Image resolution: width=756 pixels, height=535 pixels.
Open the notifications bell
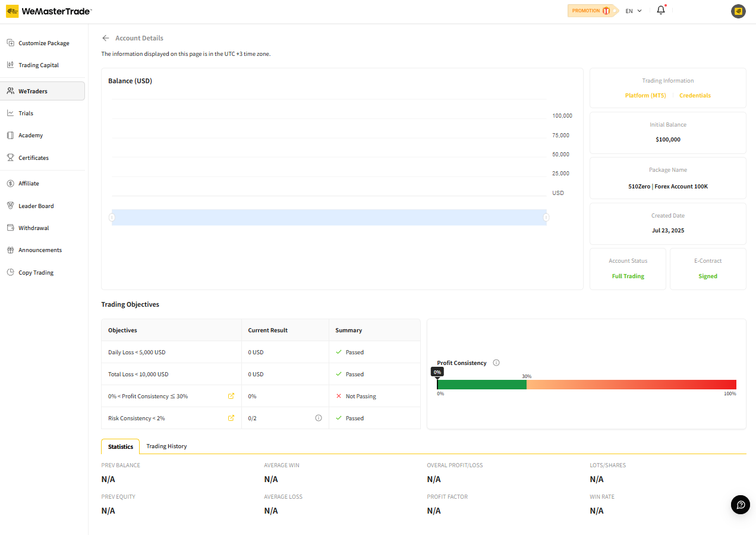point(661,10)
